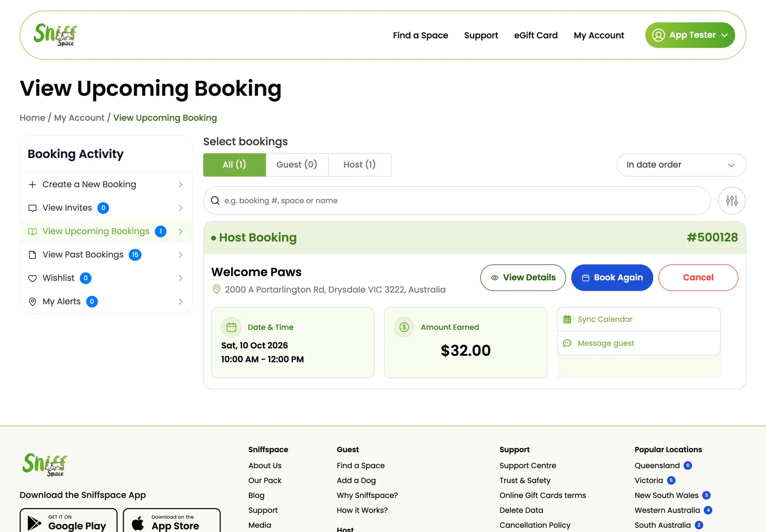Image resolution: width=766 pixels, height=532 pixels.
Task: Click the chat bubble icon beside Message guest
Action: 567,343
